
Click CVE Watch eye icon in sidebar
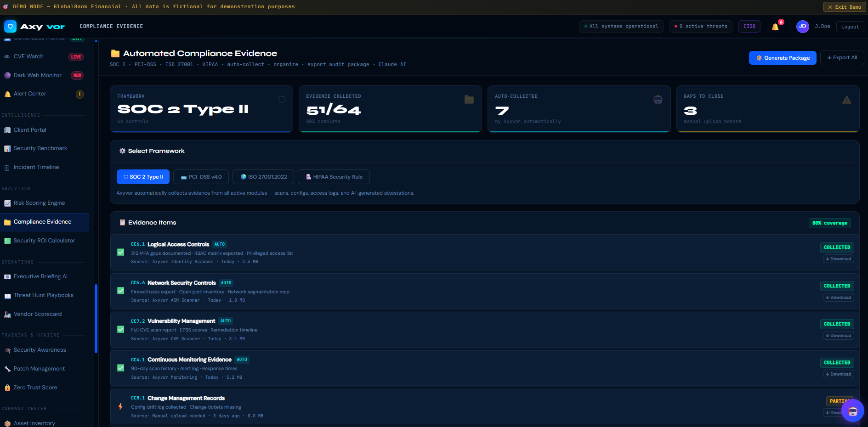coord(7,56)
